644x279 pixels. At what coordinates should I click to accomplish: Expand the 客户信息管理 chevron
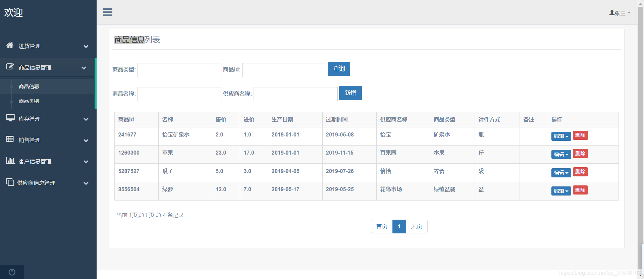pos(86,162)
